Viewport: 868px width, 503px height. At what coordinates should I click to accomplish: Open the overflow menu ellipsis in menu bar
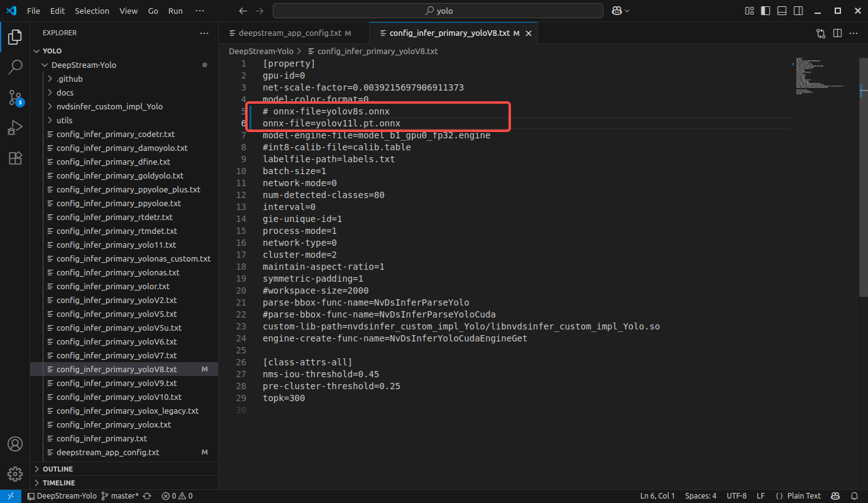pos(200,11)
